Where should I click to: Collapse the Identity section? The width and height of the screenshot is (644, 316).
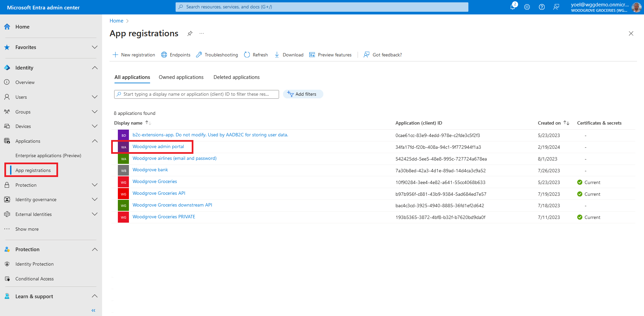click(95, 68)
